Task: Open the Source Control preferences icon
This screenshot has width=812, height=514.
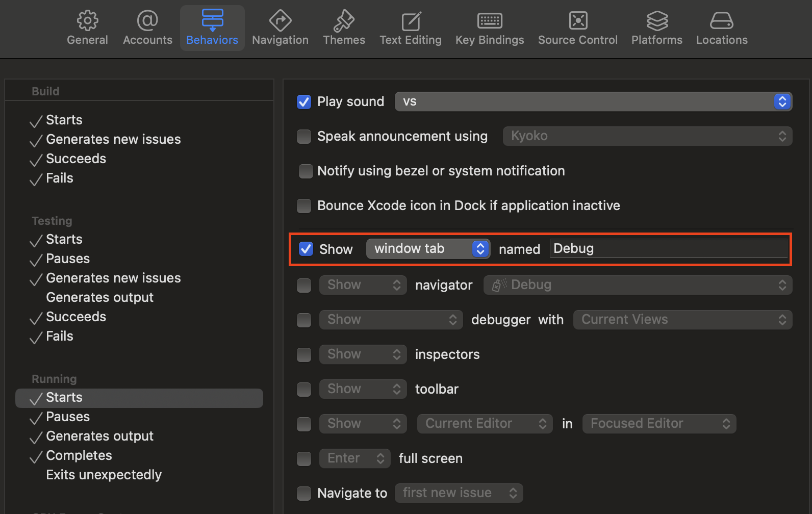Action: click(578, 21)
